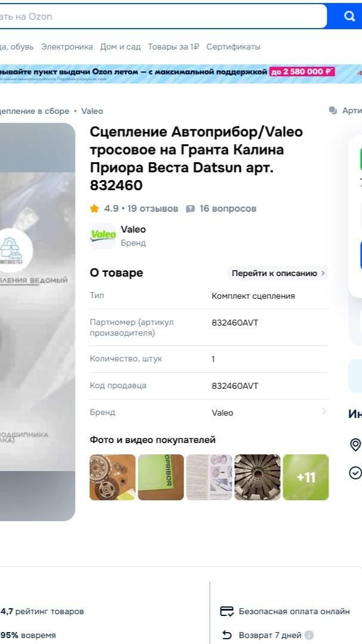The image size is (362, 644).
Task: Expand Перейти к описанию chevron
Action: (x=323, y=273)
